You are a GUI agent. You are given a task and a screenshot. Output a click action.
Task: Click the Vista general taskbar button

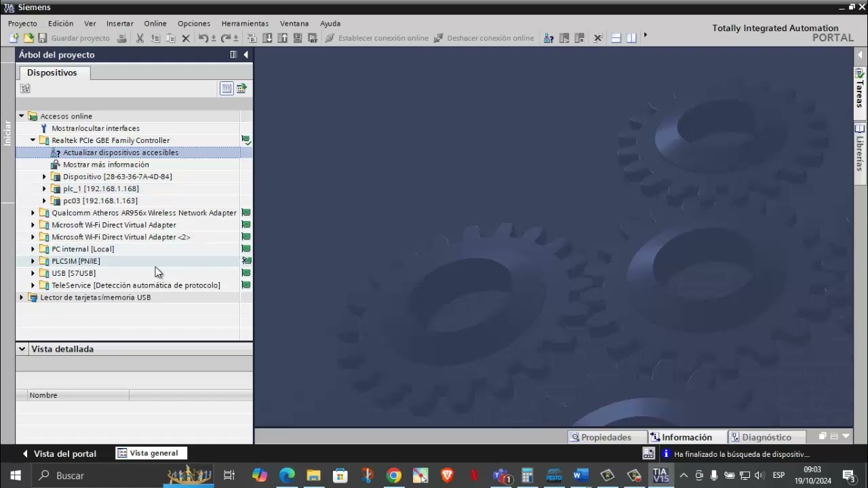[151, 453]
